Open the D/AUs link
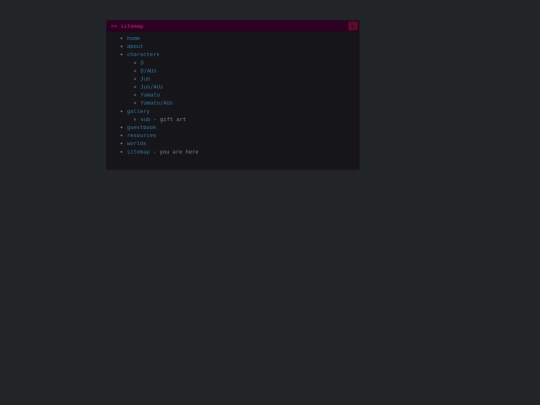The height and width of the screenshot is (405, 540). (x=148, y=71)
